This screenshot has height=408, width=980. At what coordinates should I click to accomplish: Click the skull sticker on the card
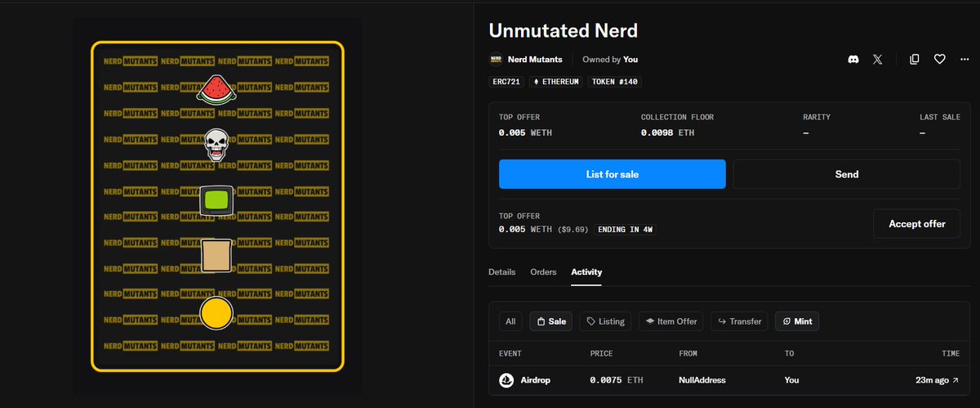click(x=216, y=145)
